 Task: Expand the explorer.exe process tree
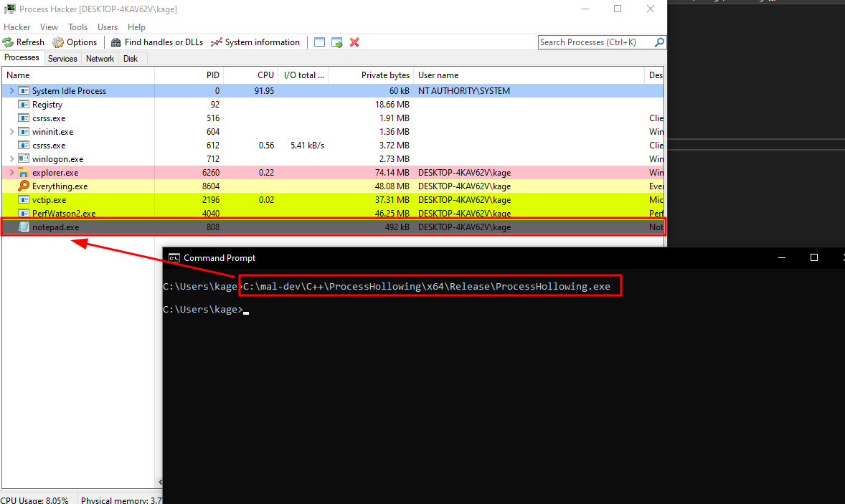tap(11, 173)
